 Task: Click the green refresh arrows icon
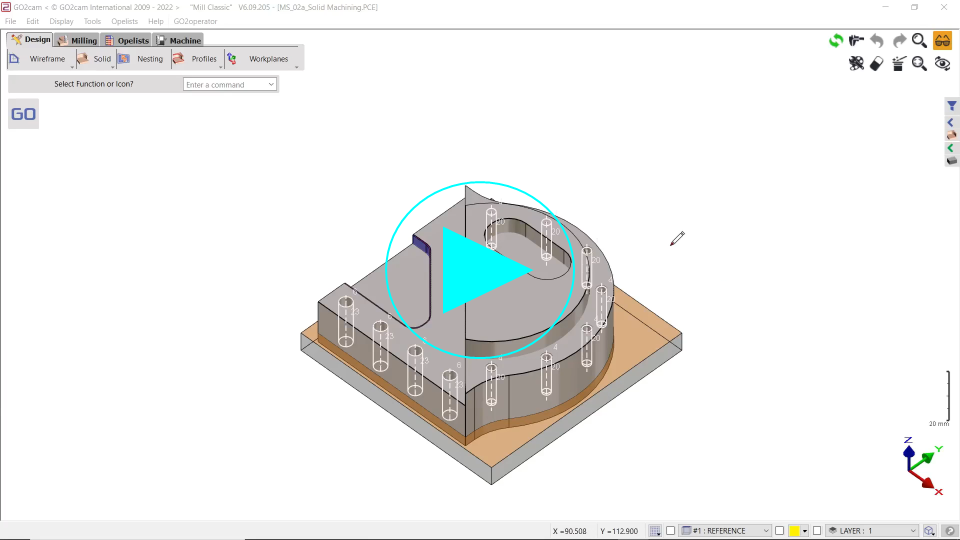click(836, 41)
